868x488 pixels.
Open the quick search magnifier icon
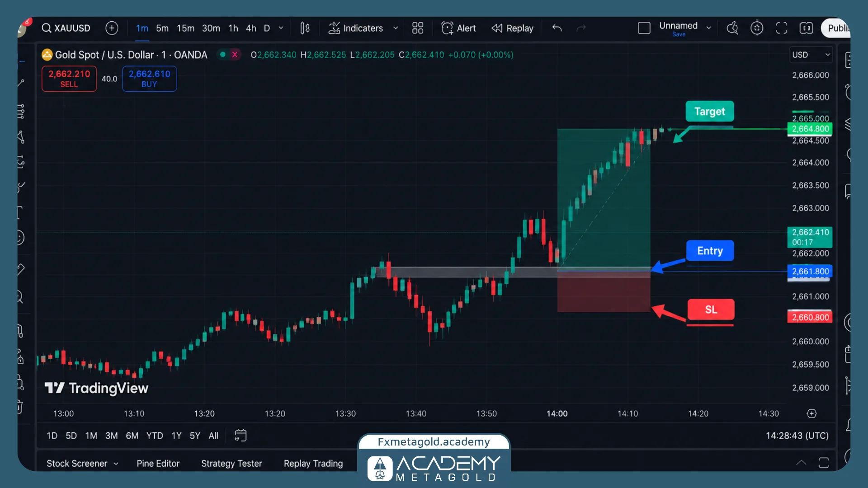click(x=732, y=28)
